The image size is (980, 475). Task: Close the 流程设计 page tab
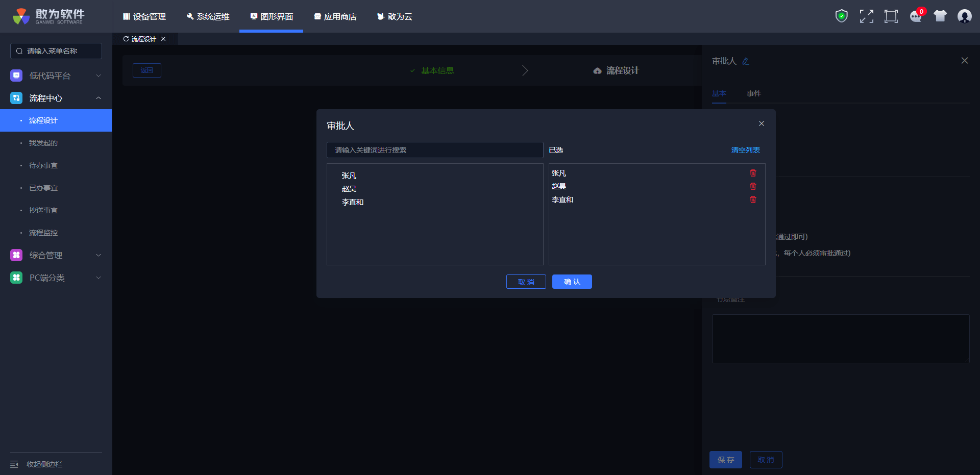click(x=163, y=39)
